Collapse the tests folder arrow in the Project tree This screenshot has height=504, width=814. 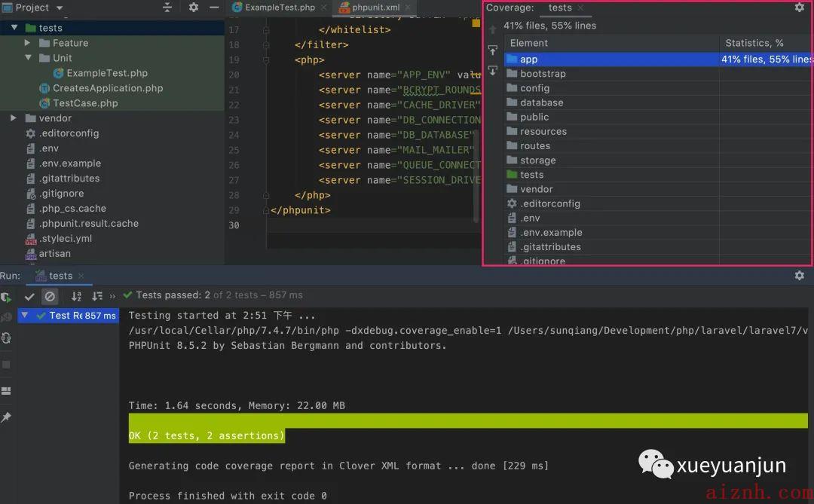14,28
